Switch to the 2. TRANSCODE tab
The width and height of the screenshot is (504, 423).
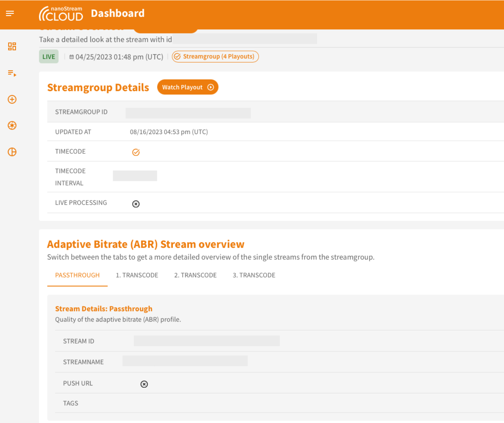[x=195, y=275]
